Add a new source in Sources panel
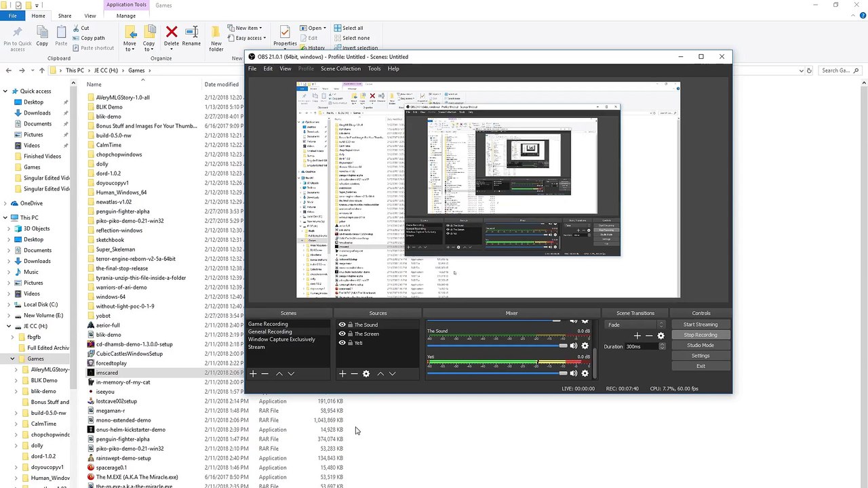Viewport: 868px width, 488px height. [342, 373]
